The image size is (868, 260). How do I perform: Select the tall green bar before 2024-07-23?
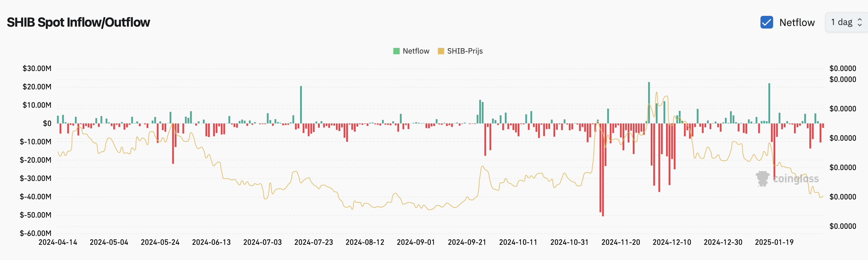tap(301, 104)
